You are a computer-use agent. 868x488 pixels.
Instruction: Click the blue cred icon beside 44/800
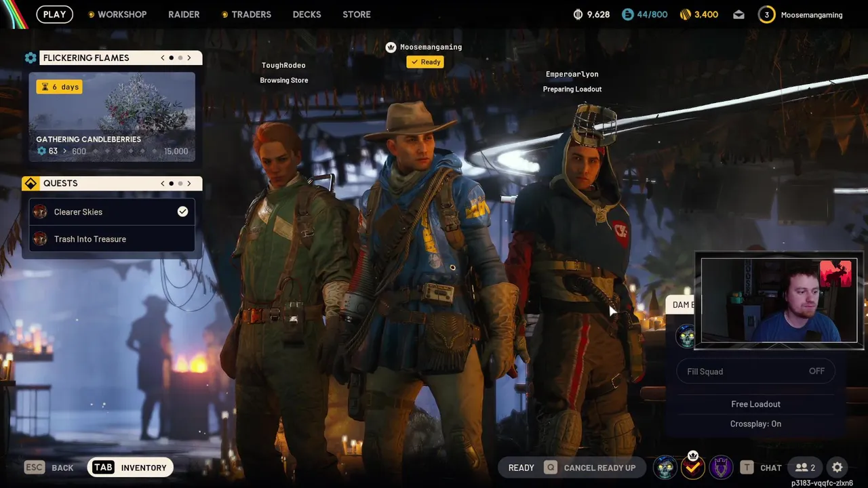627,14
